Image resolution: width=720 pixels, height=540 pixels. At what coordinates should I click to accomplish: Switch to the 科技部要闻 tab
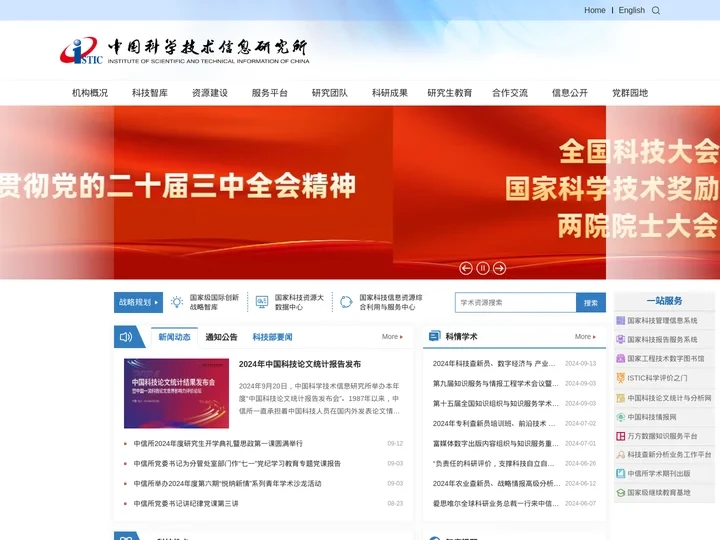(x=272, y=337)
